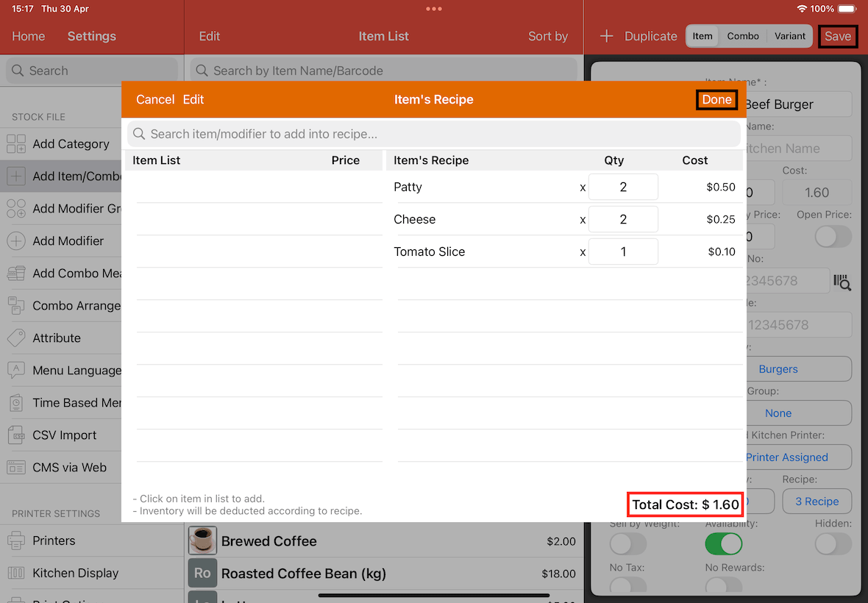Screen dimensions: 868x603
Task: Open the None group selector
Action: pos(797,413)
